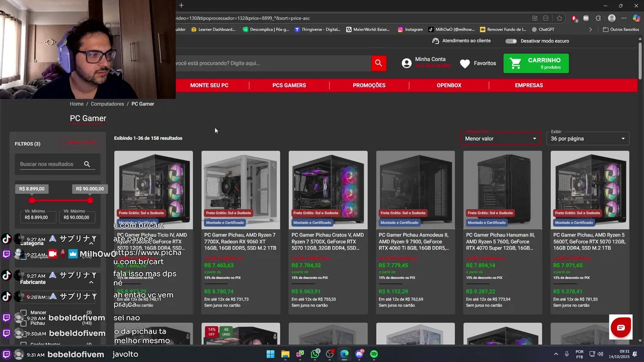Open the Carrinho shopping cart
The height and width of the screenshot is (362, 644).
(x=536, y=63)
